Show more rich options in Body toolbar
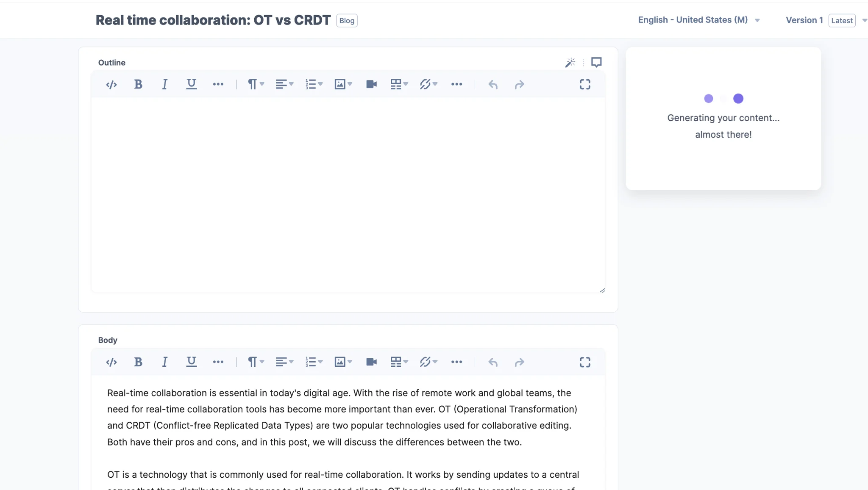Viewport: 868px width, 490px height. (456, 362)
